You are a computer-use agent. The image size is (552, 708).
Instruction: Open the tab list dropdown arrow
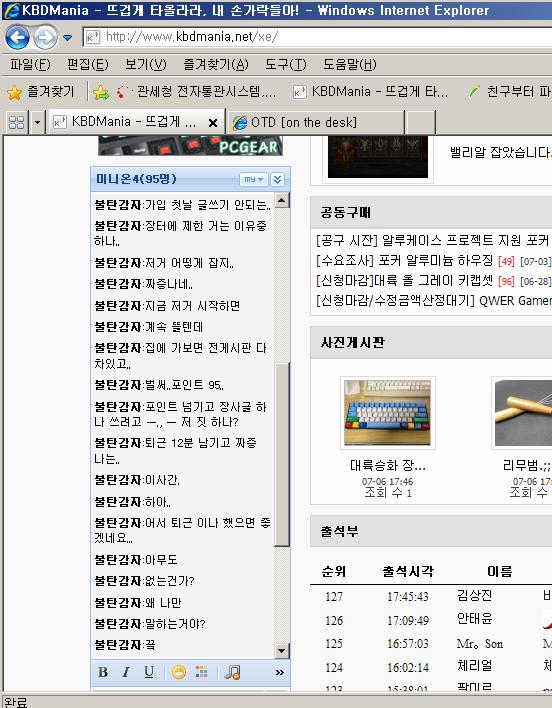(37, 122)
